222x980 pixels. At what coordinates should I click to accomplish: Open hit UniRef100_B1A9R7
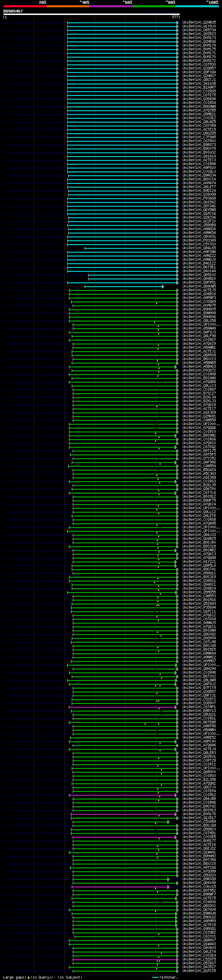pos(199,88)
